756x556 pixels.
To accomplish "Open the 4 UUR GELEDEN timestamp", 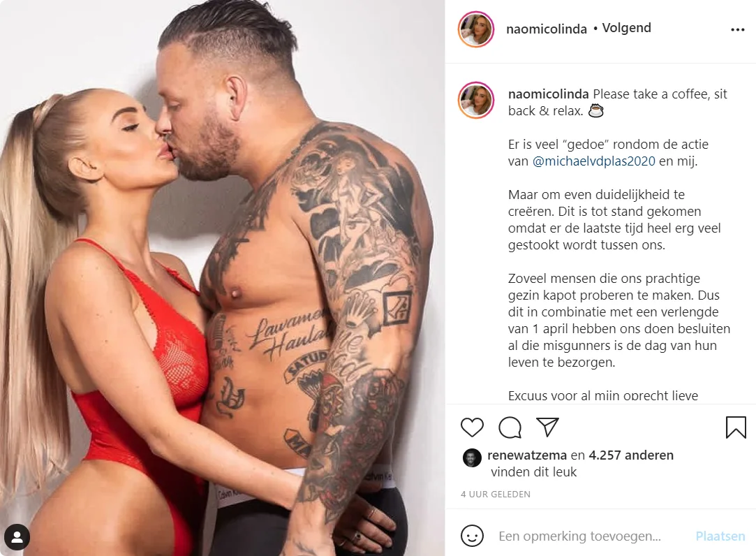I will 496,495.
